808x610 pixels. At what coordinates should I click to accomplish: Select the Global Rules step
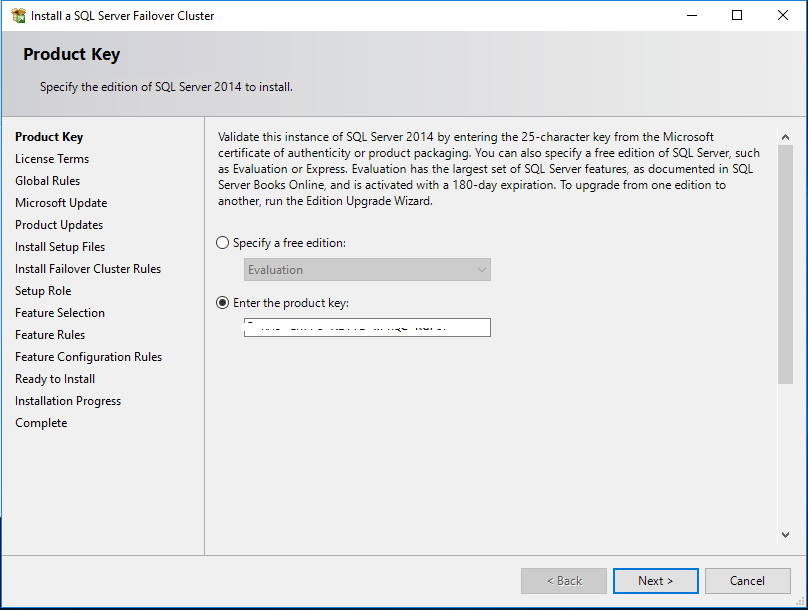pos(47,181)
